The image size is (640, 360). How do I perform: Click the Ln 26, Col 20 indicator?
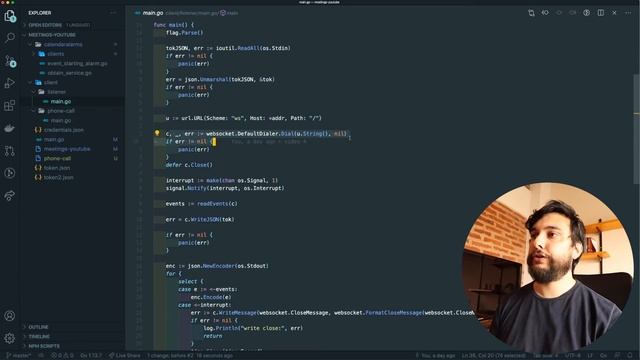tap(493, 356)
